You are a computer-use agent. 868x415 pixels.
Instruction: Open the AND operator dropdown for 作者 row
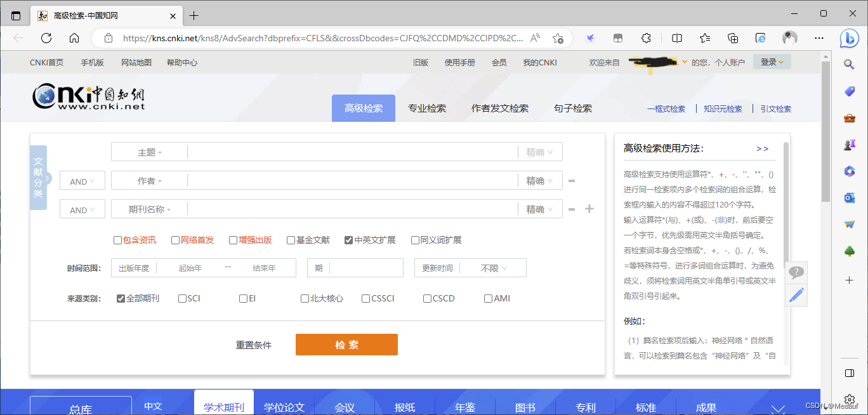[x=82, y=181]
